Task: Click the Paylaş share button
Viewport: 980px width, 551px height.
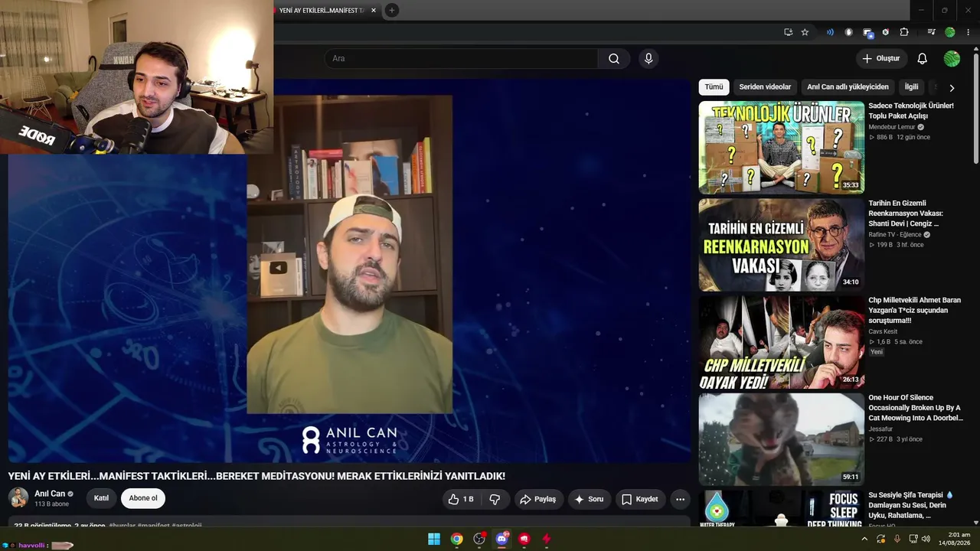Action: pos(537,499)
